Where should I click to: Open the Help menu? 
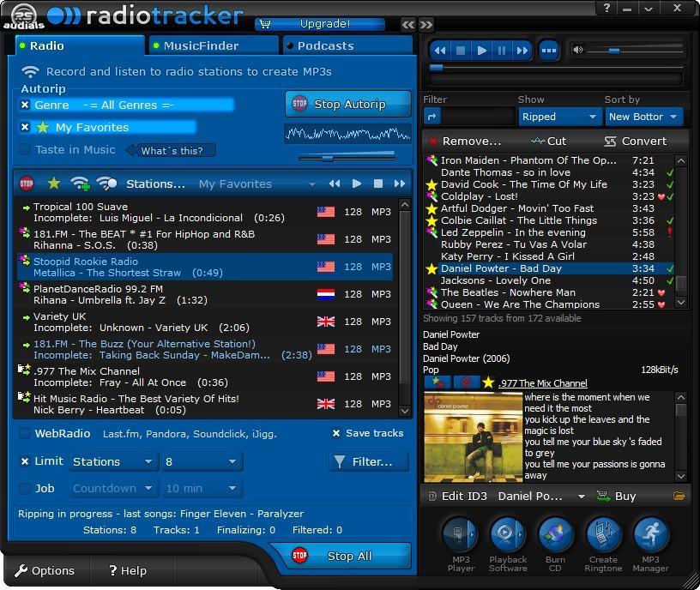point(128,570)
